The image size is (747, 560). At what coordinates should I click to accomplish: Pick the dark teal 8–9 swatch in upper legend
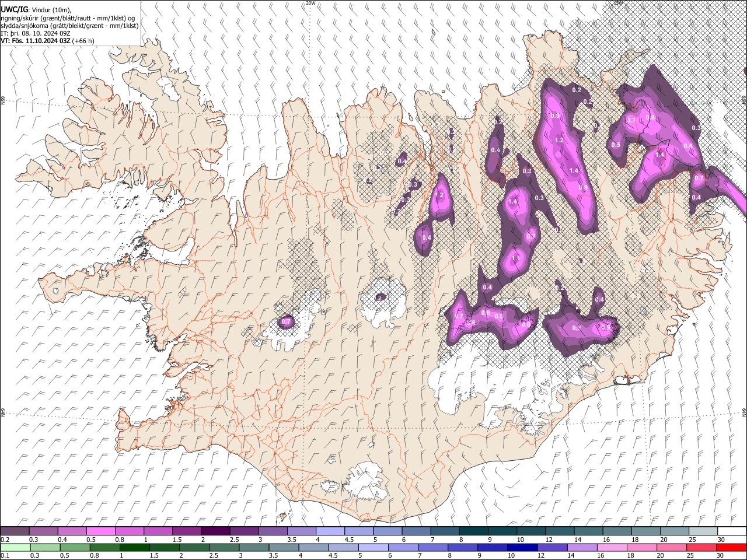tap(474, 531)
